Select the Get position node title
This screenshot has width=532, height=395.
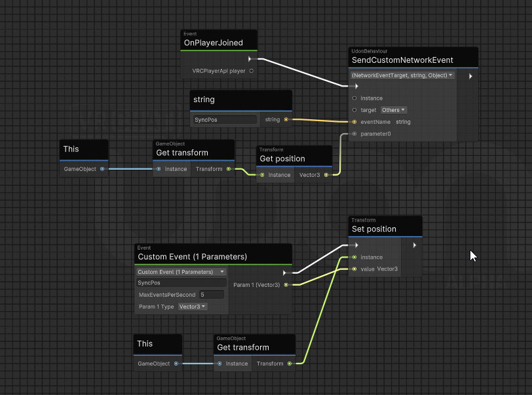tap(282, 159)
